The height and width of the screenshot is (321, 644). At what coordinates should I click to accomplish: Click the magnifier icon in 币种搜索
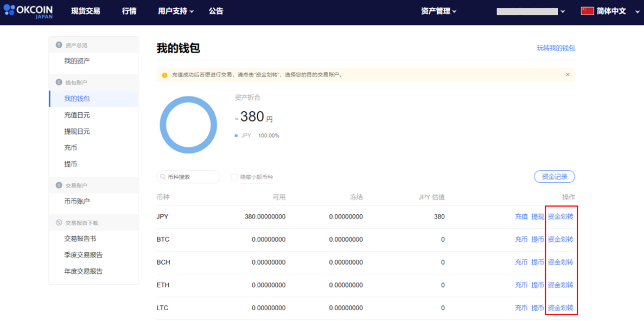tap(163, 177)
